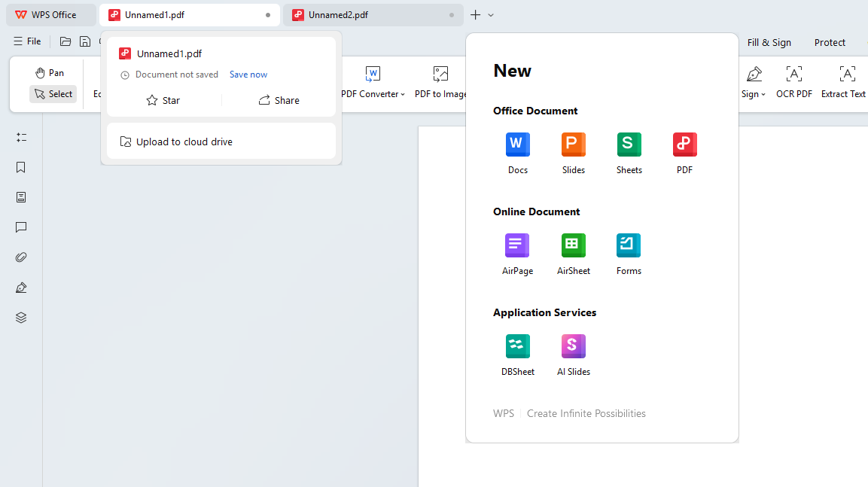Screen dimensions: 868x487
Task: Switch to the Fill & Sign ribbon tab
Action: 769,43
